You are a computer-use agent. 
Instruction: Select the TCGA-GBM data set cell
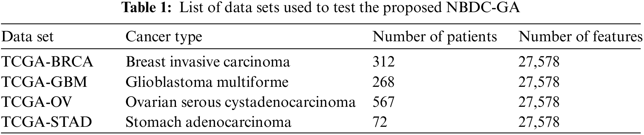pyautogui.click(x=45, y=82)
